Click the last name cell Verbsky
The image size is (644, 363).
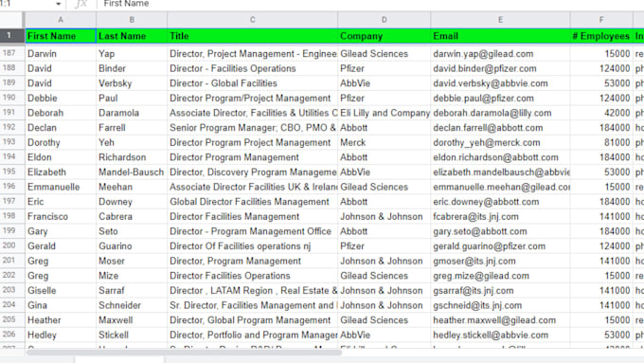coord(132,83)
